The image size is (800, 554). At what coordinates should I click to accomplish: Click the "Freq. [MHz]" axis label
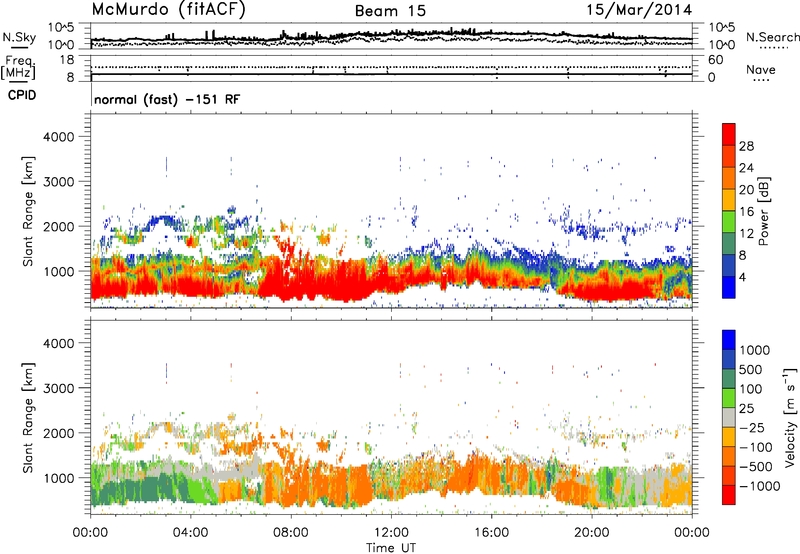(x=19, y=67)
